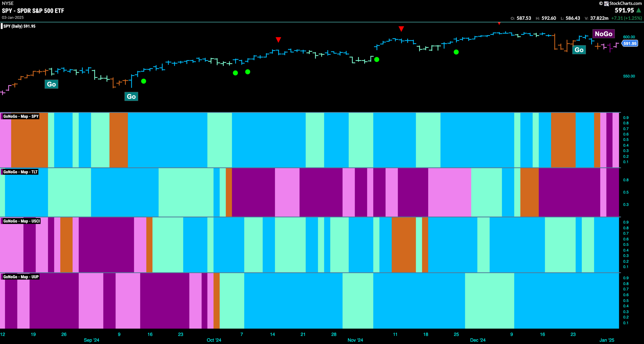644x344 pixels.
Task: Select the GoNoGo - Map - USCI label
Action: (x=21, y=221)
